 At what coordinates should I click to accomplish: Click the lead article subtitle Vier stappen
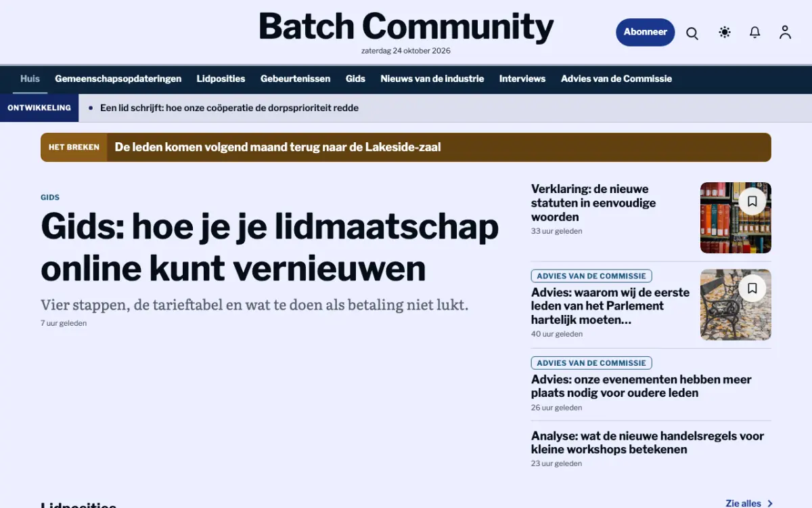[254, 305]
